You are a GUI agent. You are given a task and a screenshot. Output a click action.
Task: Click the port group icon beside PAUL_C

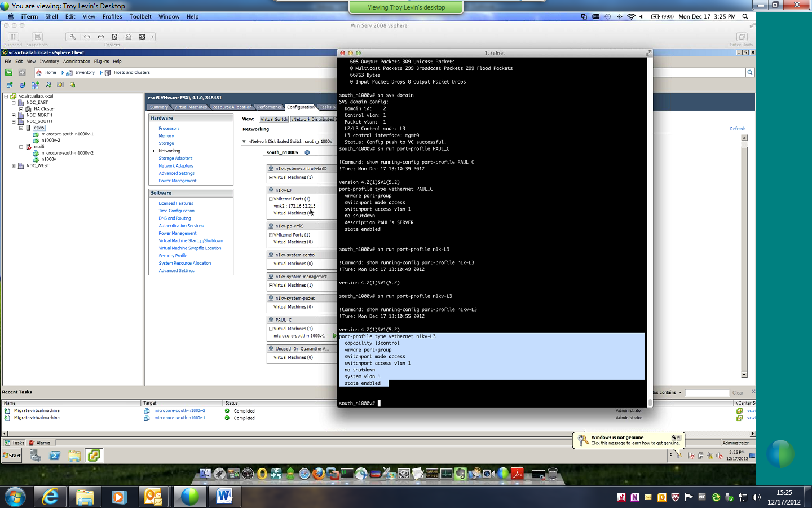click(x=271, y=320)
